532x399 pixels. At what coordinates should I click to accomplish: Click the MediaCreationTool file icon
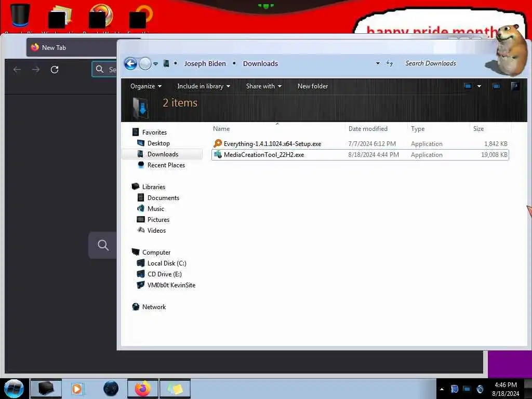218,154
